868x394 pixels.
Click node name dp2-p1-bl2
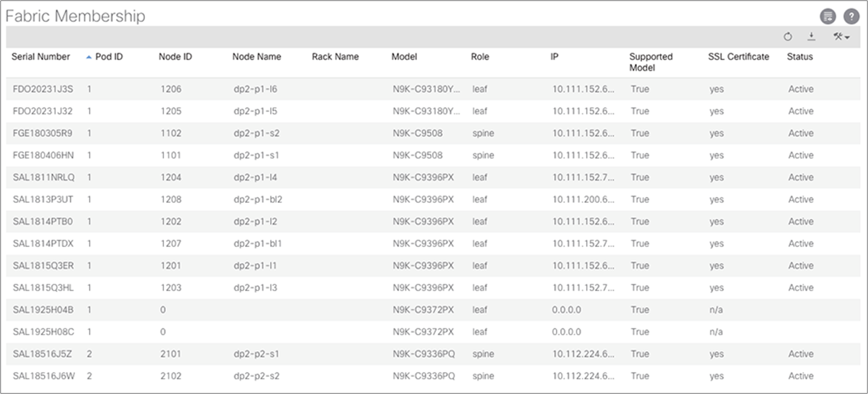click(258, 200)
